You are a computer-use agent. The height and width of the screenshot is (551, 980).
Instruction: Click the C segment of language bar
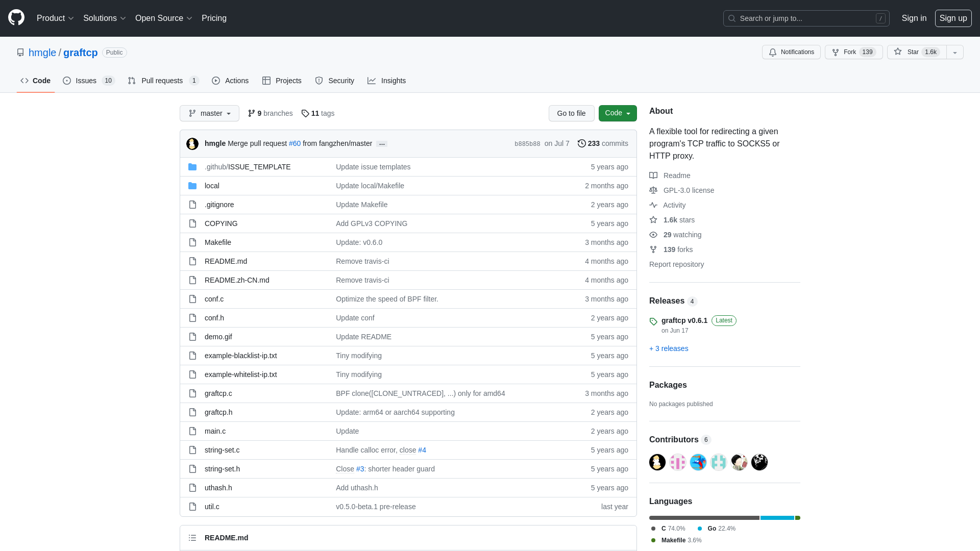(x=704, y=518)
